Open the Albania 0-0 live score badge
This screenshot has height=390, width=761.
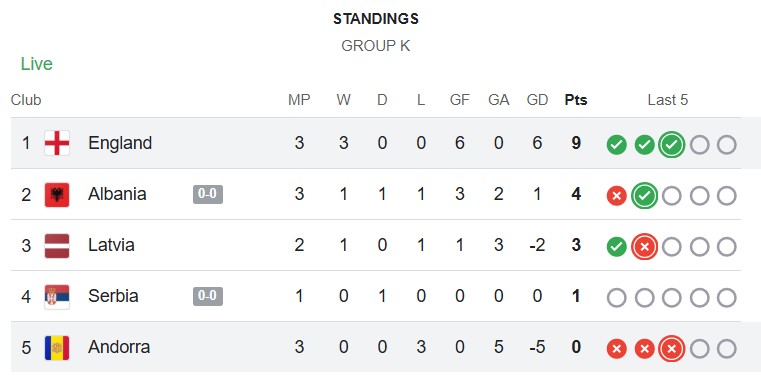click(x=208, y=194)
